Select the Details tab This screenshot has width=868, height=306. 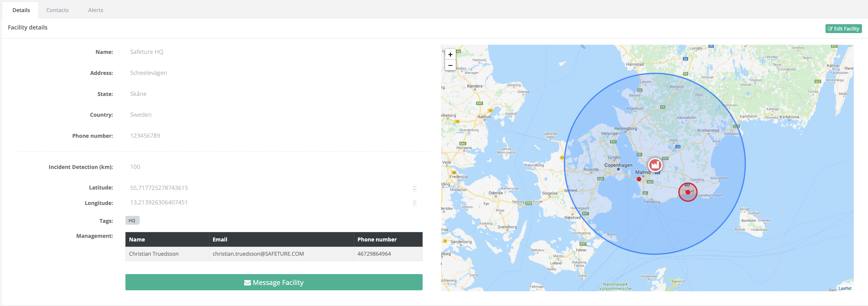pos(21,10)
